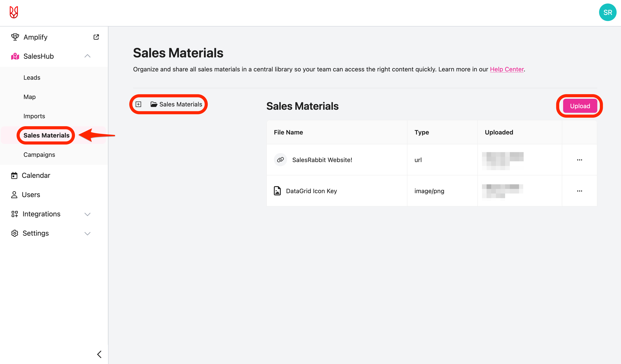Viewport: 621px width, 364px height.
Task: Select the Sales Materials folder in tree
Action: pyautogui.click(x=180, y=104)
